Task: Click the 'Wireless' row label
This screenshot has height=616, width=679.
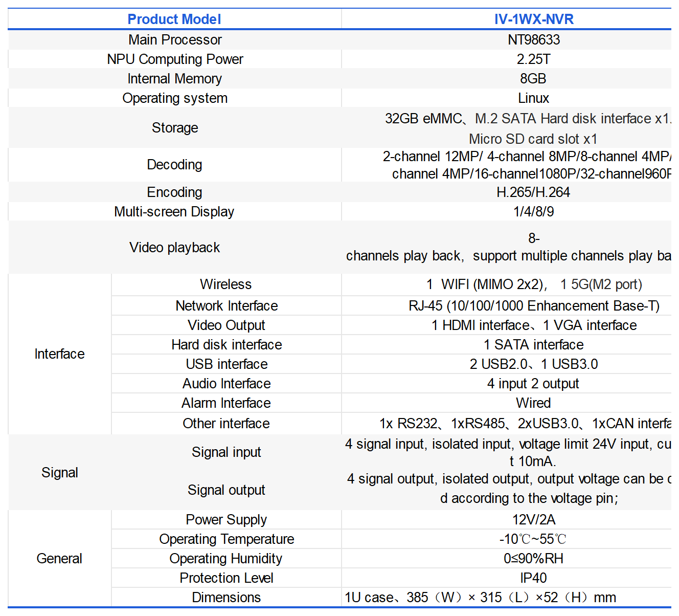Action: [x=226, y=284]
